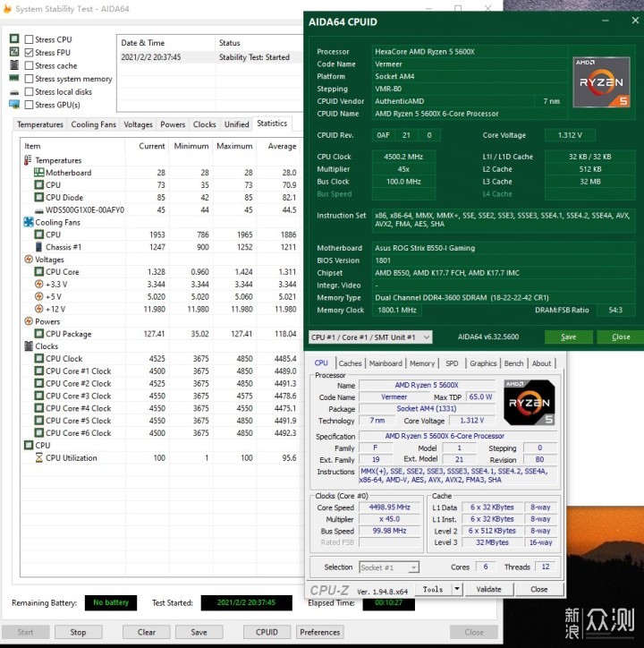Click the disk drive icon beside Stress local disks
Screen dimensions: 644x648
[14, 92]
